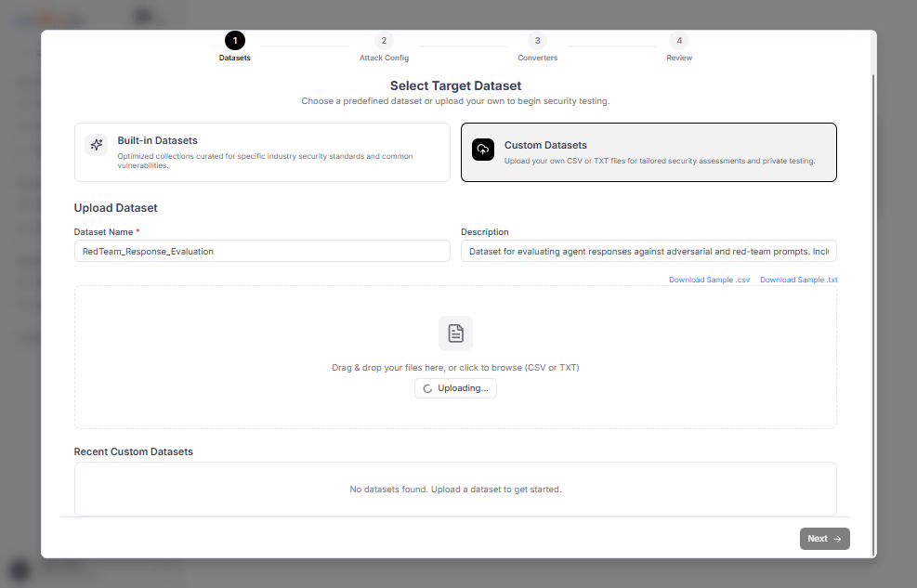Image resolution: width=917 pixels, height=588 pixels.
Task: Click the step 1 Datasets circle icon
Action: tap(234, 41)
